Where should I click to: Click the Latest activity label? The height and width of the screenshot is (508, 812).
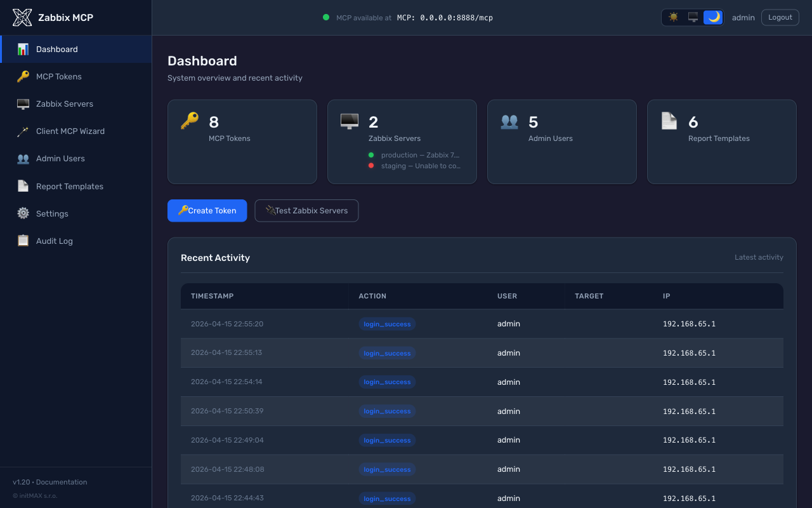pos(759,257)
